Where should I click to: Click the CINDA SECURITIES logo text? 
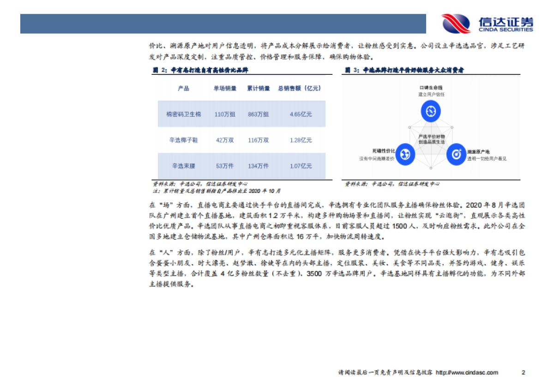505,28
